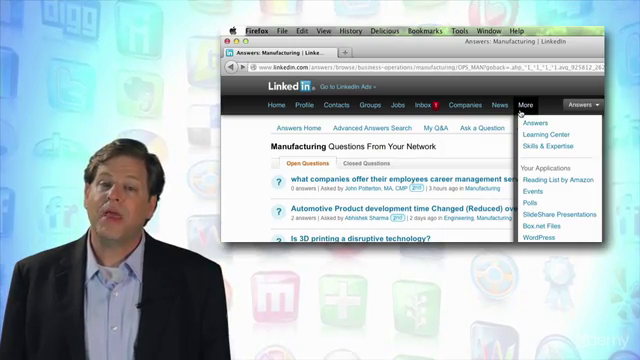Open the Bookmarks menu
The image size is (640, 360).
(x=425, y=31)
